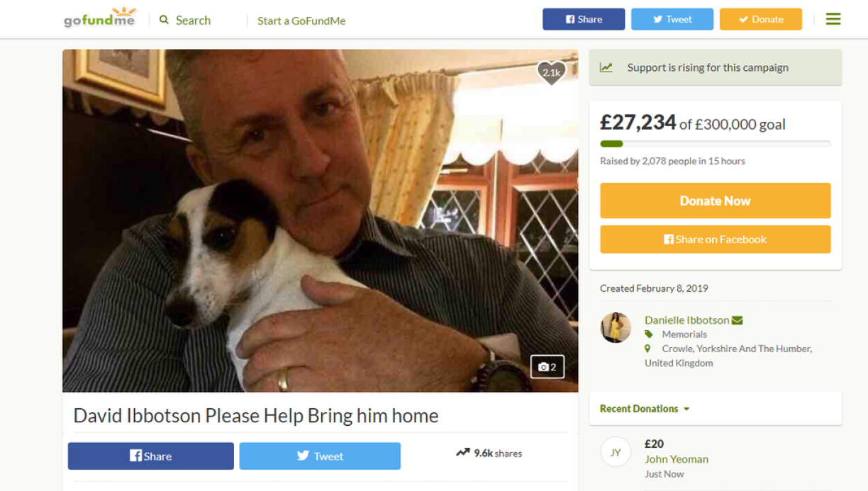Click Share on Facebook button
This screenshot has height=491, width=868.
tap(715, 239)
